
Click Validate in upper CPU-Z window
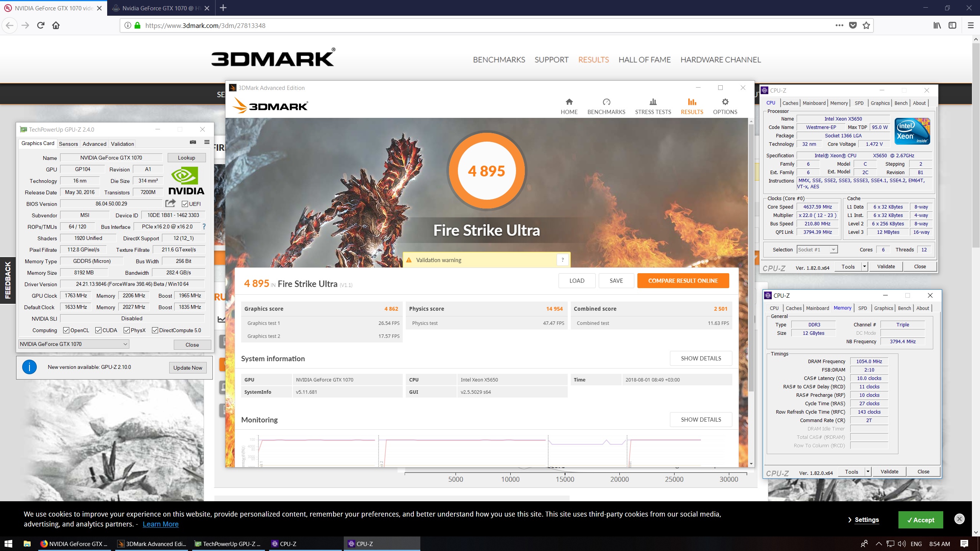tap(886, 267)
